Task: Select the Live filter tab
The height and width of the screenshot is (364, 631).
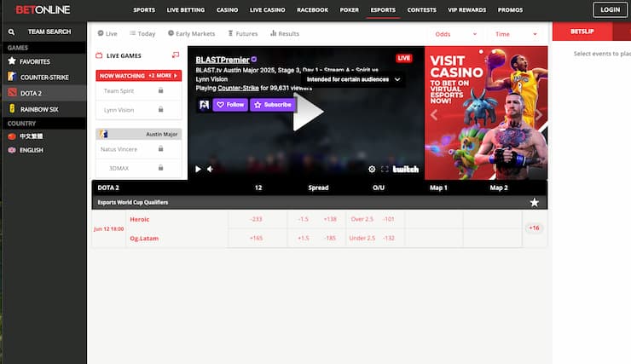Action: [107, 33]
